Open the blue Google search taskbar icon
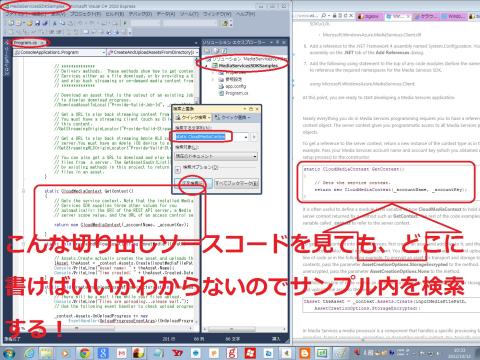Image resolution: width=480 pixels, height=360 pixels. coord(103,353)
